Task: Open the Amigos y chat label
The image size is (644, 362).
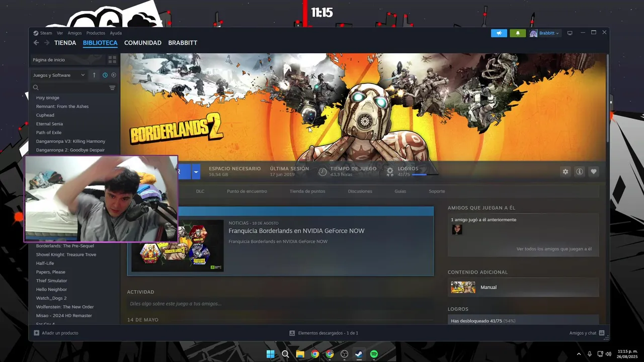Action: pyautogui.click(x=583, y=333)
